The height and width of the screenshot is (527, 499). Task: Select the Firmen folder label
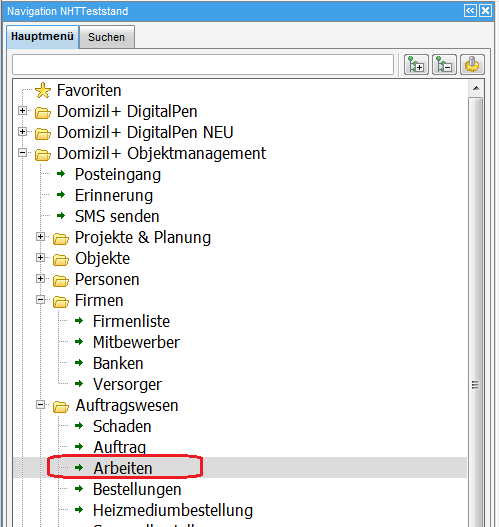(x=99, y=300)
